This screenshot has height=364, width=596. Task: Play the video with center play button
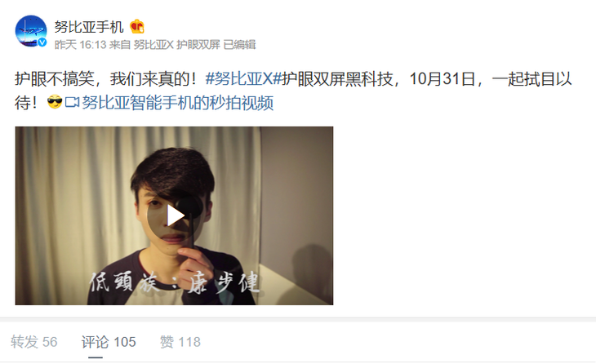(x=175, y=215)
